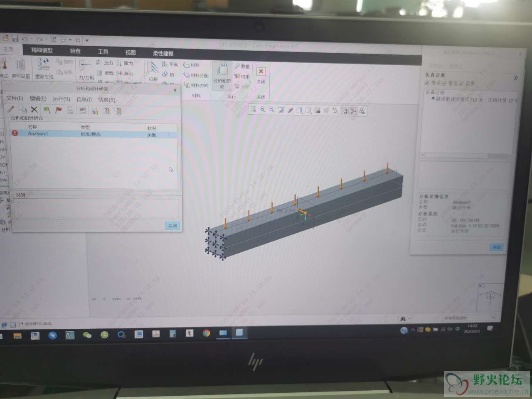This screenshot has height=399, width=532.
Task: Click the Chrome icon in taskbar
Action: 206,333
